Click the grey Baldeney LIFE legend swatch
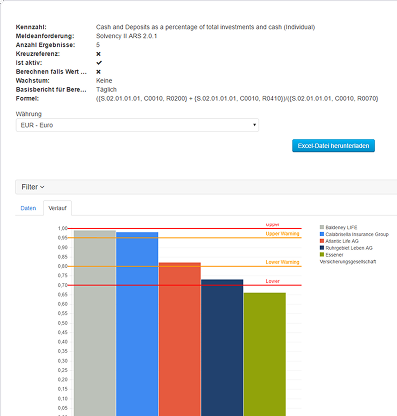 point(322,227)
